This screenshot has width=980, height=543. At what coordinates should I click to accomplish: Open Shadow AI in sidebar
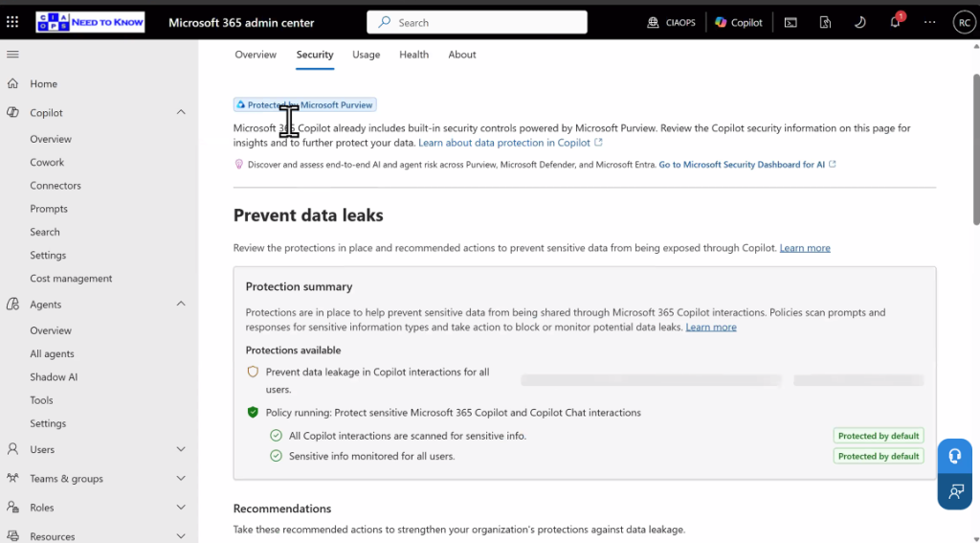[54, 376]
